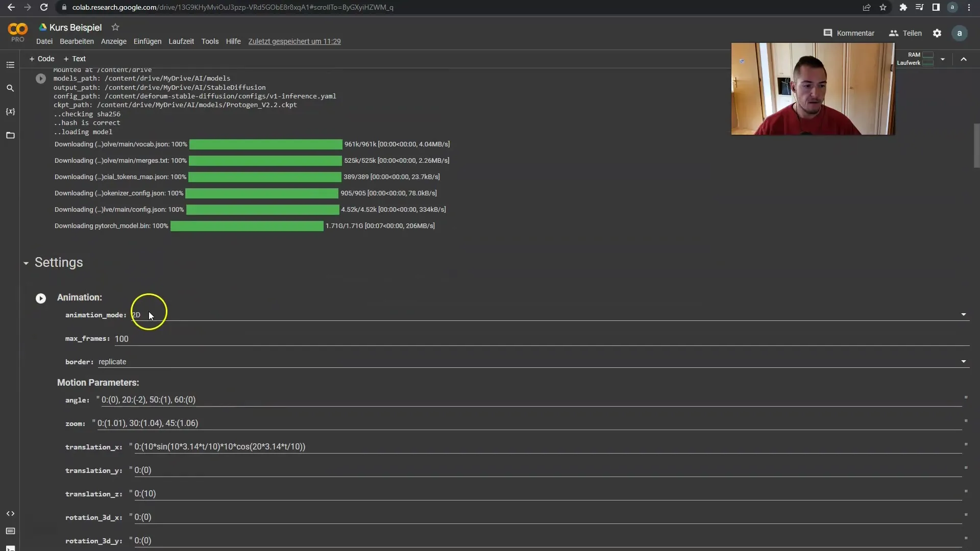Click the pytorch_model.bin download progress bar
The width and height of the screenshot is (980, 551).
tap(247, 226)
